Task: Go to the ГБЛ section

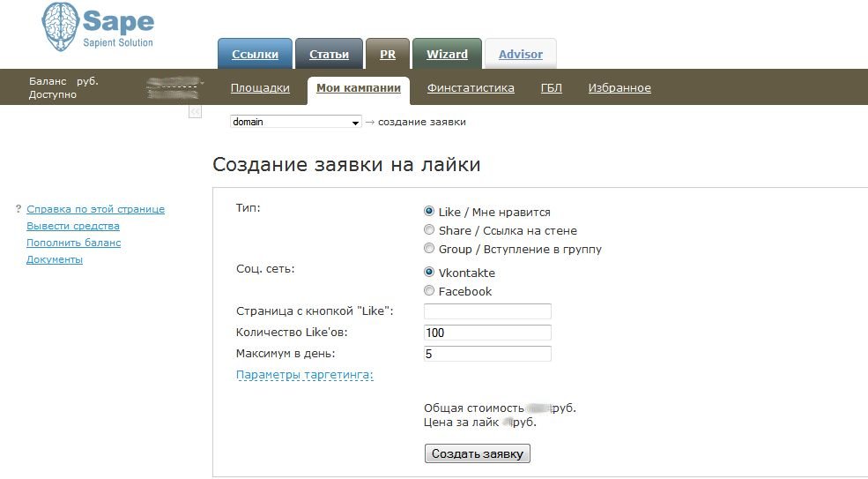Action: (x=552, y=87)
